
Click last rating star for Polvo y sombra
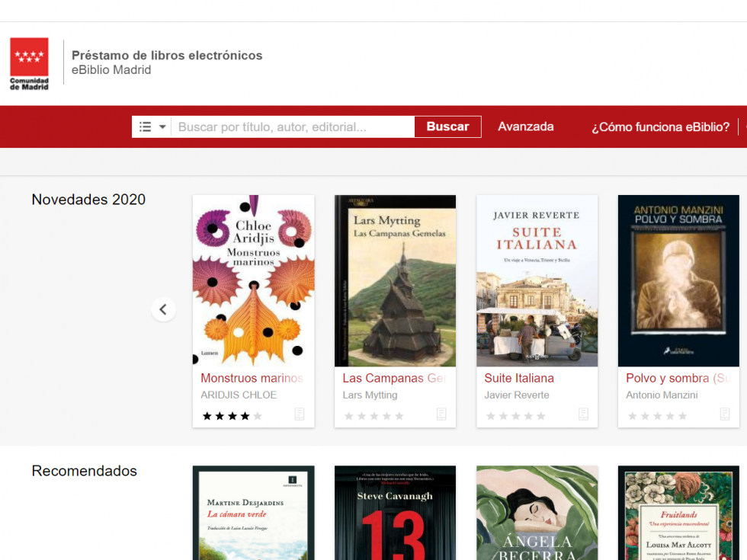pyautogui.click(x=683, y=416)
